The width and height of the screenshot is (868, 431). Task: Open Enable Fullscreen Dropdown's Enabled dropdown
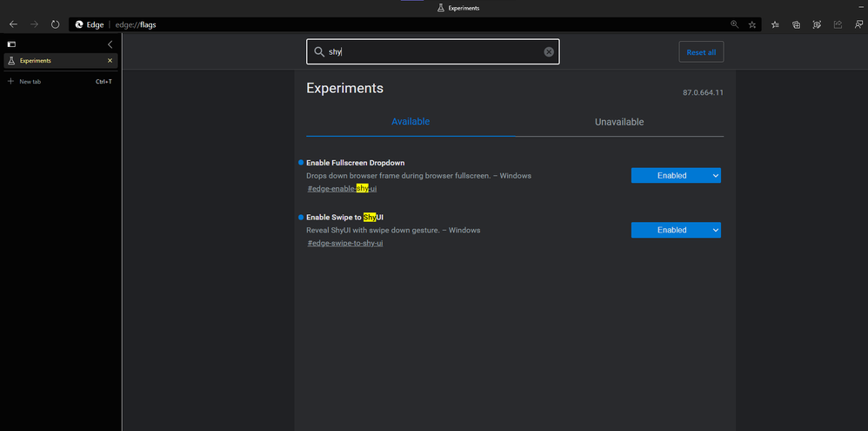pyautogui.click(x=676, y=176)
